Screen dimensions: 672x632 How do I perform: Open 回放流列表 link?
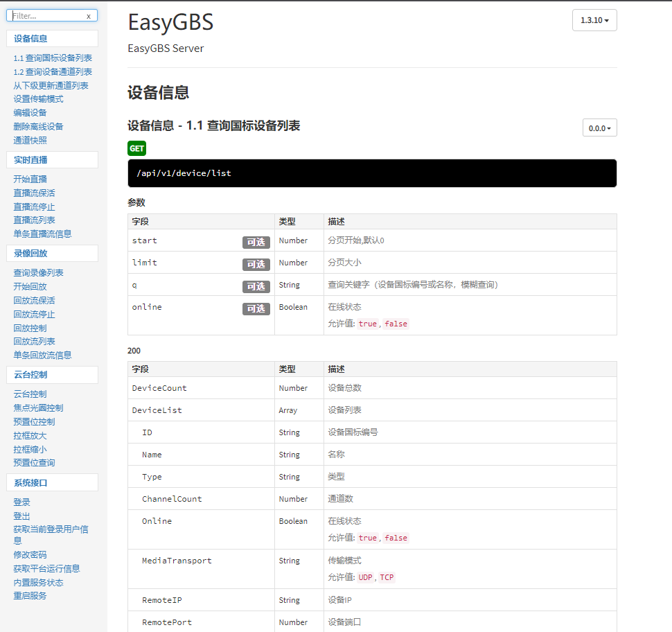click(34, 342)
